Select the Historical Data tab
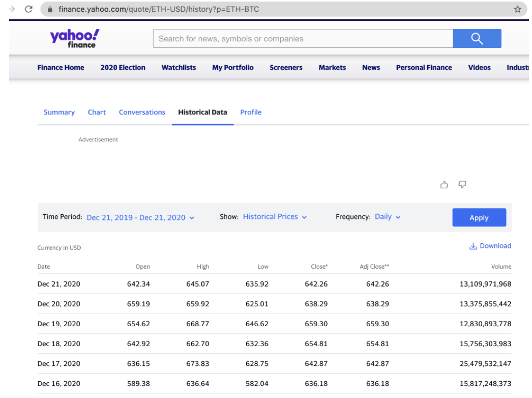 [x=202, y=112]
